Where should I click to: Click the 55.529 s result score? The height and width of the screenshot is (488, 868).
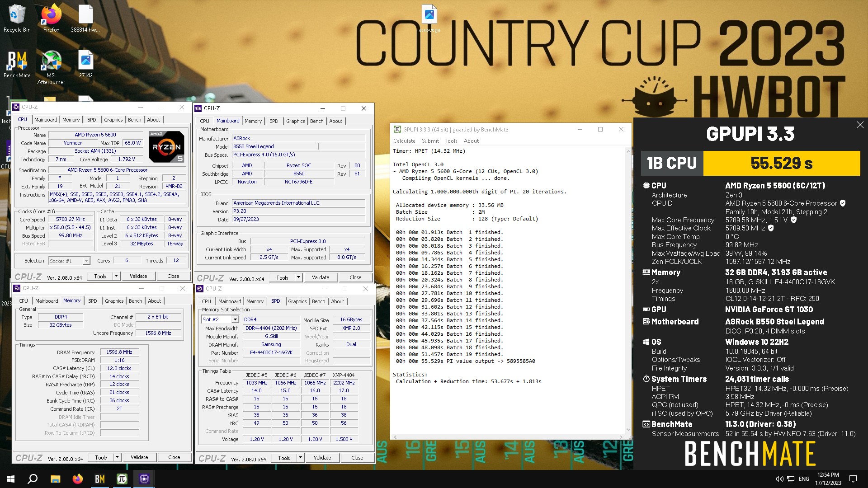782,163
